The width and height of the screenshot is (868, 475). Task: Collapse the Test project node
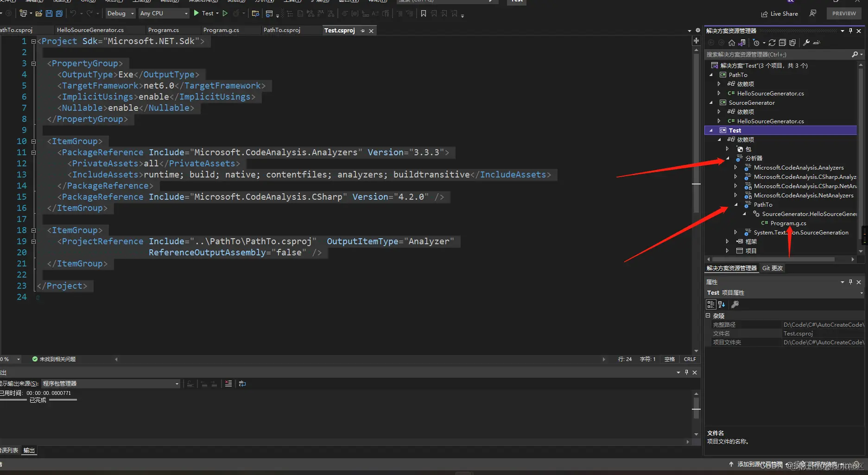[x=711, y=130]
